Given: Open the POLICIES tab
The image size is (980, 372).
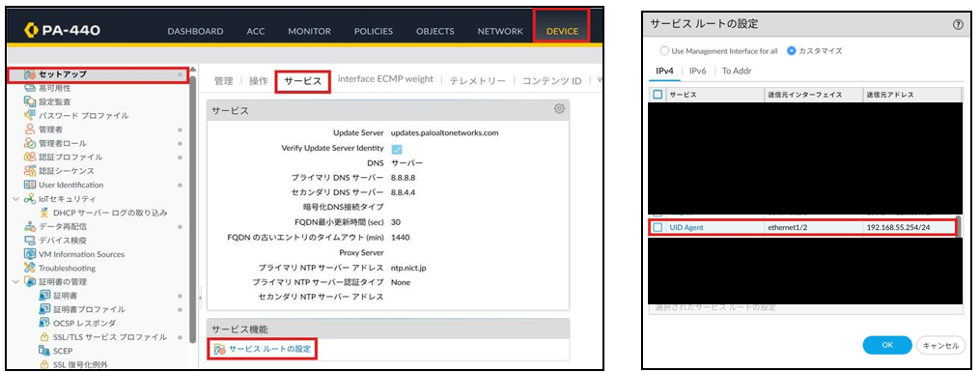Looking at the screenshot, I should (373, 31).
